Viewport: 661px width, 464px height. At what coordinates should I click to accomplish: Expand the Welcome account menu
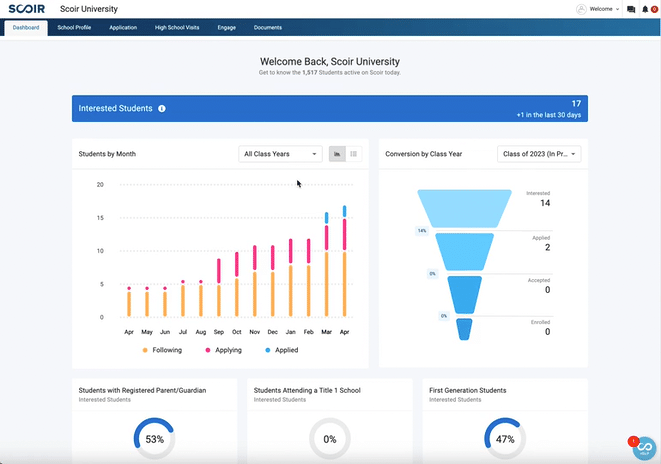click(x=604, y=9)
